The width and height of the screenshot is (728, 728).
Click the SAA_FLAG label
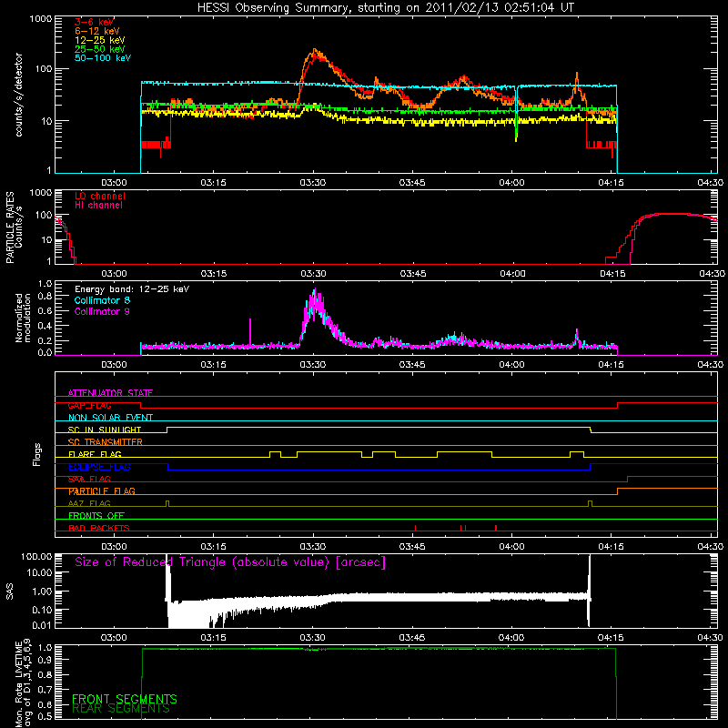coord(89,479)
